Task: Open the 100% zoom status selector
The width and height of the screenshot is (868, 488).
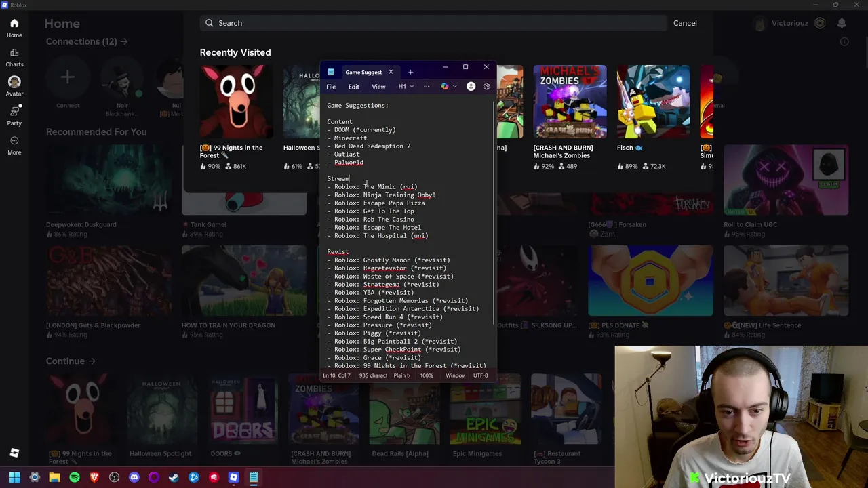Action: tap(427, 375)
